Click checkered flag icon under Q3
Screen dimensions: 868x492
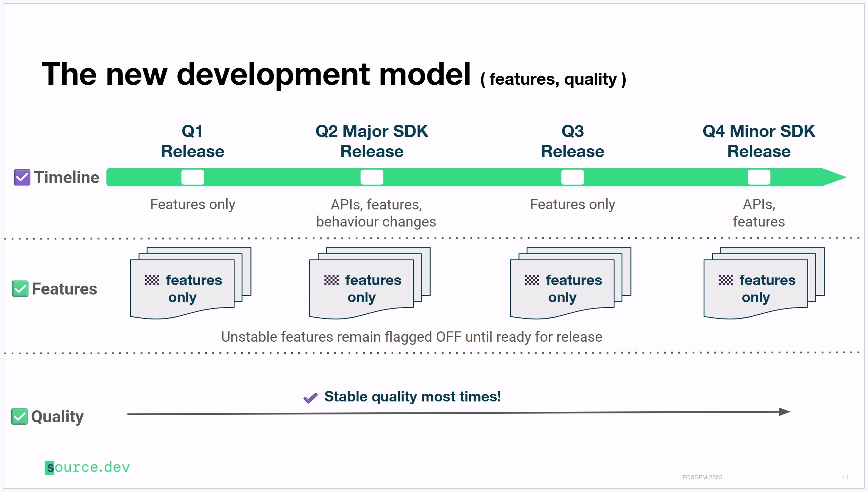coord(532,280)
